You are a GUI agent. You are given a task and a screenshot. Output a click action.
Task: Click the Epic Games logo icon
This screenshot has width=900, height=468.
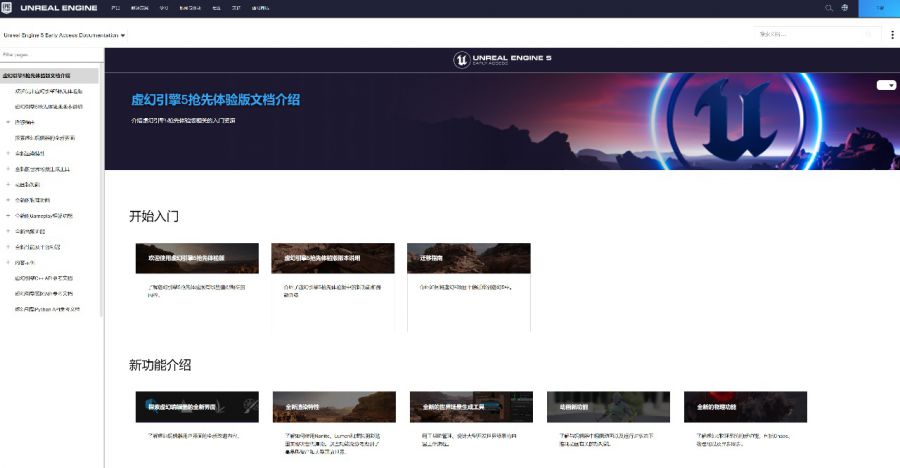click(6, 7)
